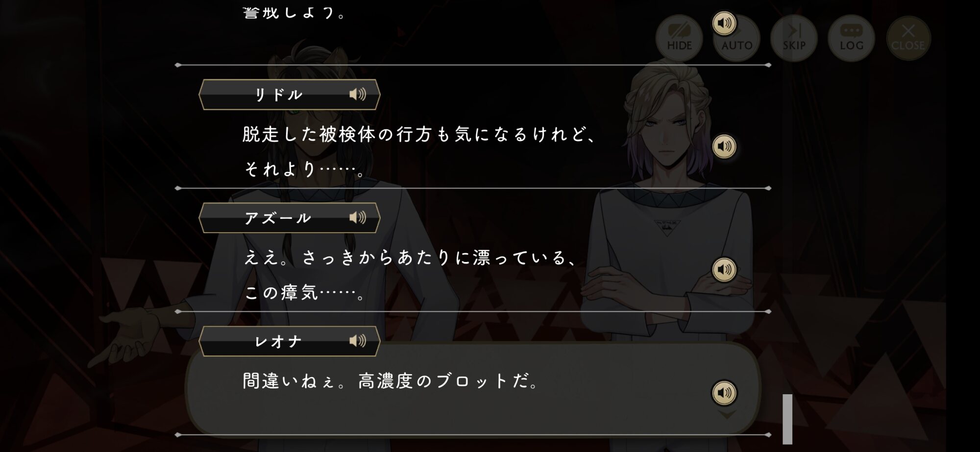The width and height of the screenshot is (980, 452).
Task: Click the log scrollbar thumb
Action: point(787,419)
